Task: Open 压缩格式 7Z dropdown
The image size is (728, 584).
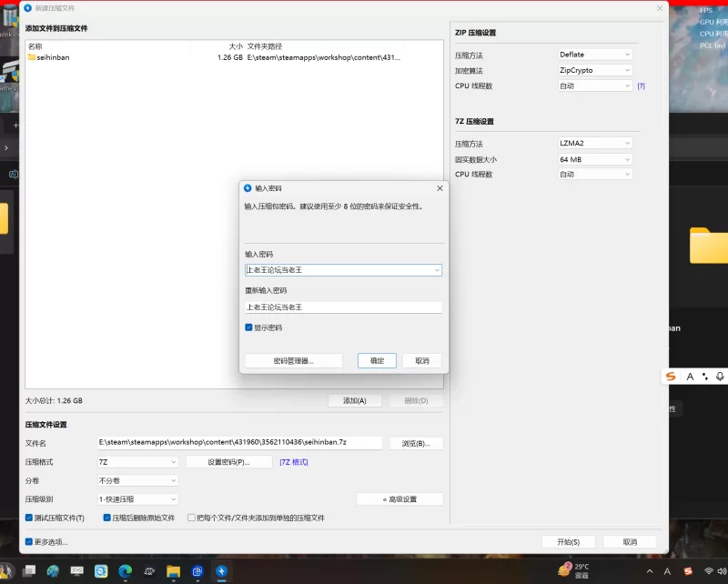Action: (137, 462)
